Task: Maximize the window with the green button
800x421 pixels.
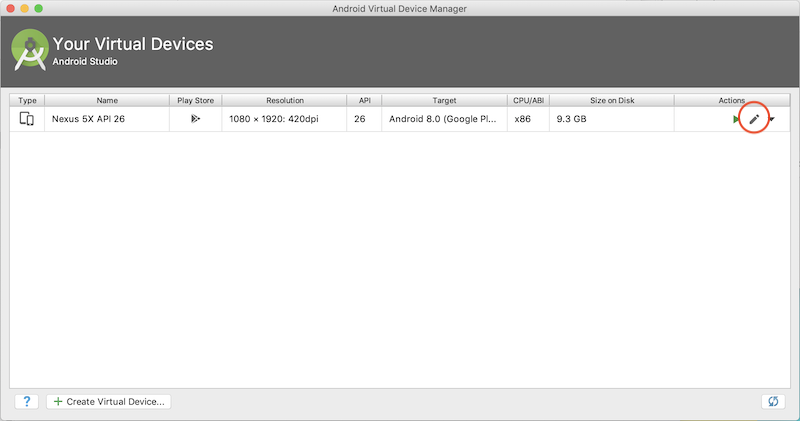Action: 39,9
